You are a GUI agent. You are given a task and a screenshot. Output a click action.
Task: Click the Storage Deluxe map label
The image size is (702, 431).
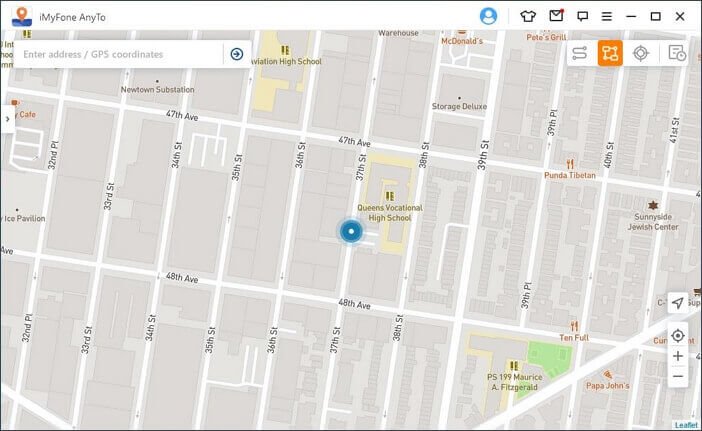(459, 107)
